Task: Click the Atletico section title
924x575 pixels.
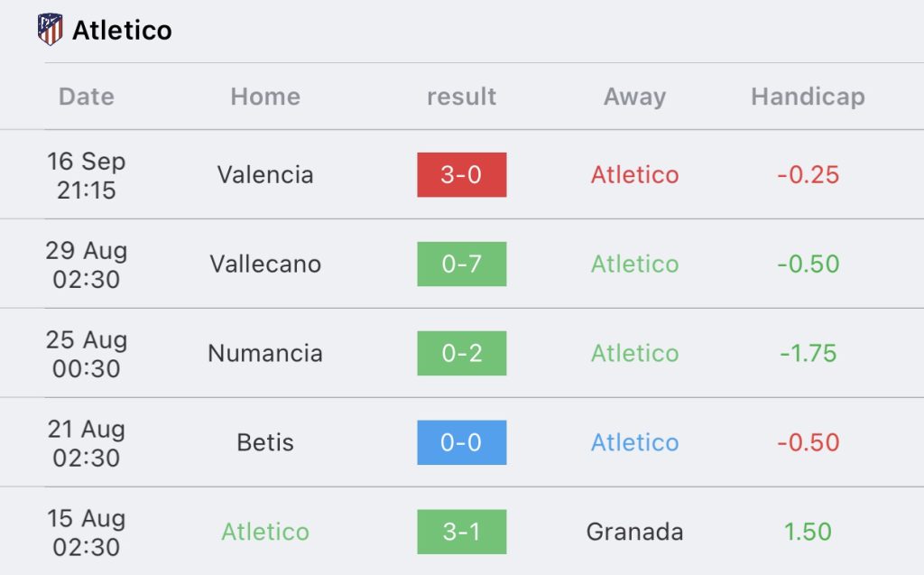Action: click(122, 30)
